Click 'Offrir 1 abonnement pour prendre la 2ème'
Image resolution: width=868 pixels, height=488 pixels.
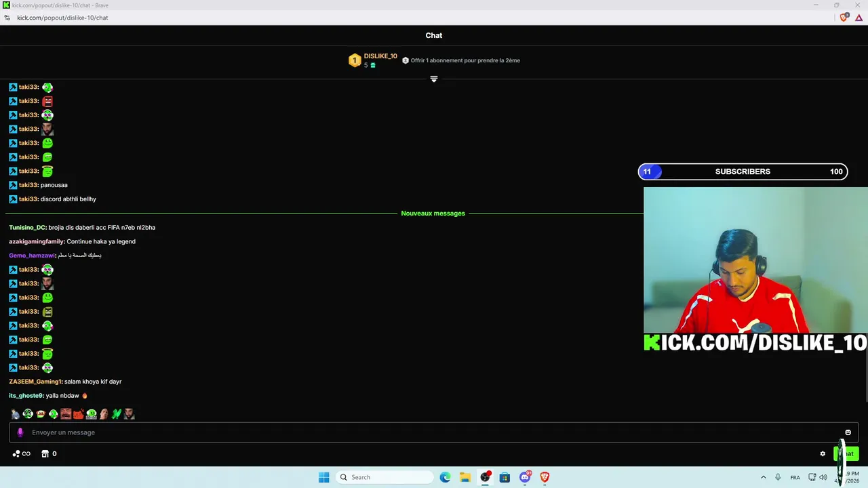pyautogui.click(x=465, y=60)
